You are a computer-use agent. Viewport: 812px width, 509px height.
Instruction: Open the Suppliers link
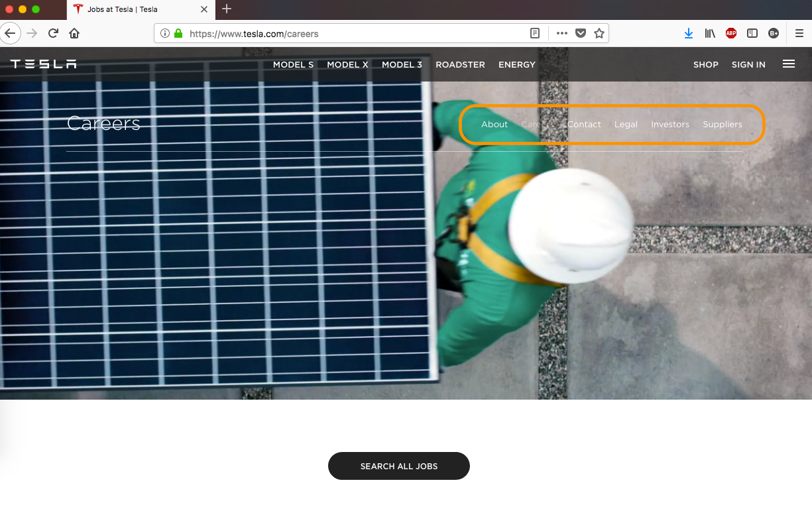[x=723, y=125]
